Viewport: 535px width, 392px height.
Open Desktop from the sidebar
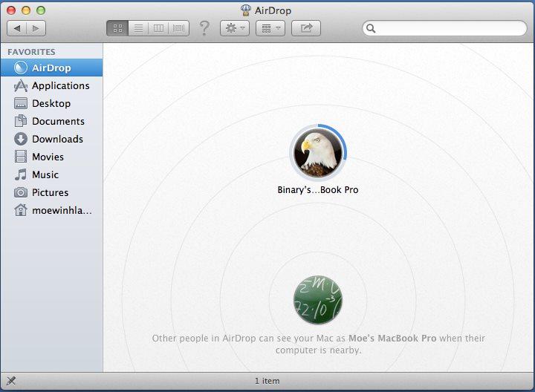[x=51, y=103]
